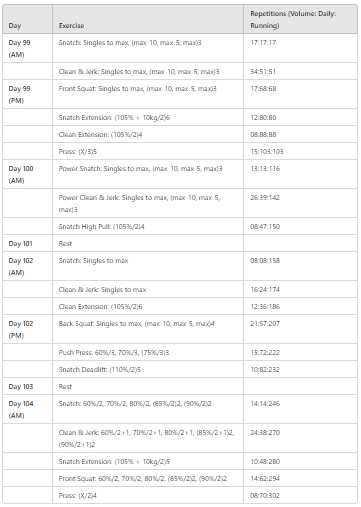361x507 pixels.
Task: Click the Repetitions column header
Action: click(300, 19)
